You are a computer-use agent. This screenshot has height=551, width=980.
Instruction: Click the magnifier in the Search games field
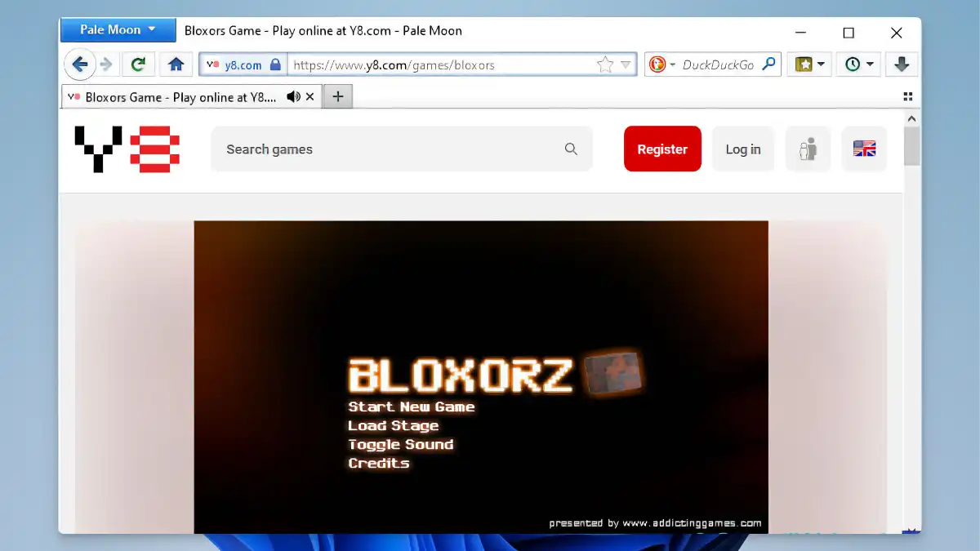[571, 149]
